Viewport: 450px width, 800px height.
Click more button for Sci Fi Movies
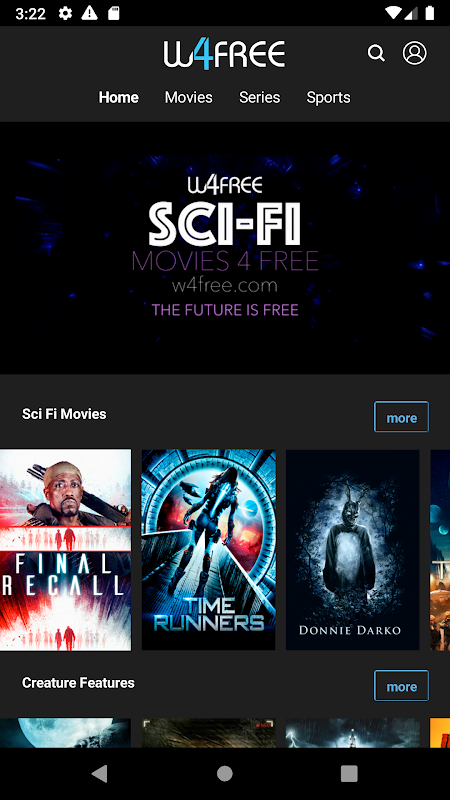(402, 417)
